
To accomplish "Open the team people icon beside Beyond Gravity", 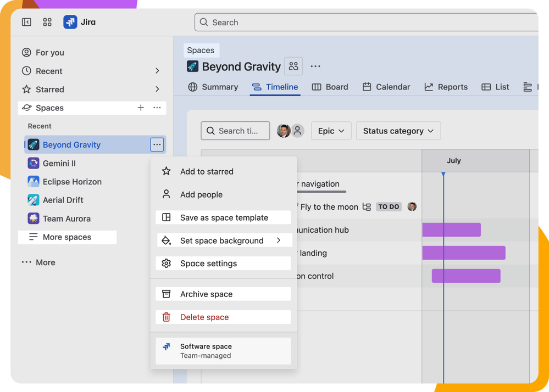I will pyautogui.click(x=293, y=66).
